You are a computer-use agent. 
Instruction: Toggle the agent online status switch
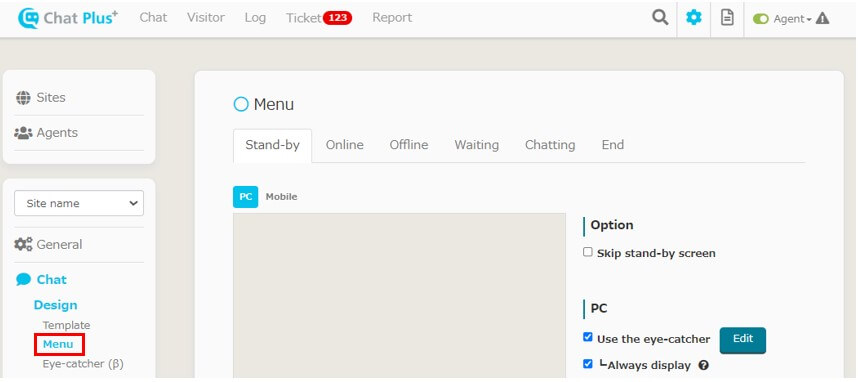point(761,19)
